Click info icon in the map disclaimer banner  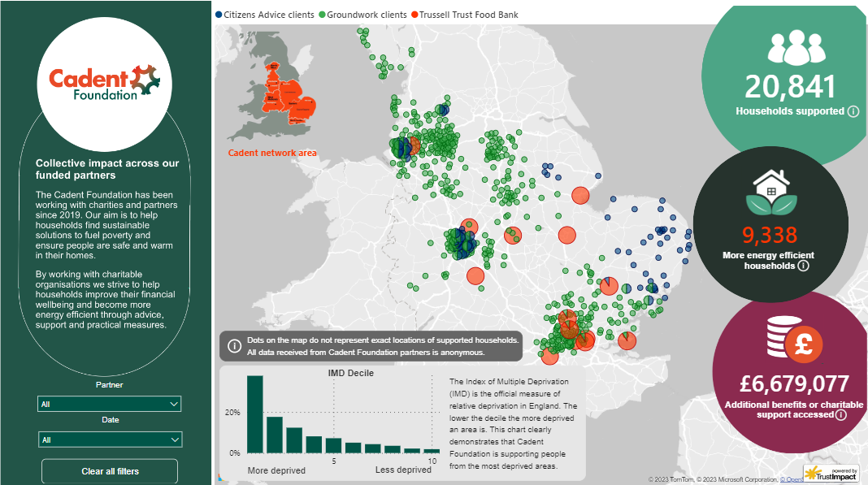click(x=235, y=346)
